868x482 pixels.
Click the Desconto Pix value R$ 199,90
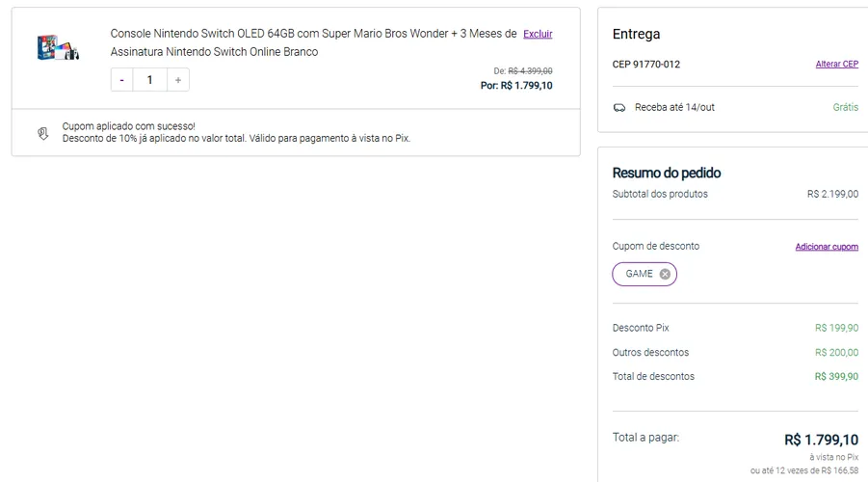836,328
